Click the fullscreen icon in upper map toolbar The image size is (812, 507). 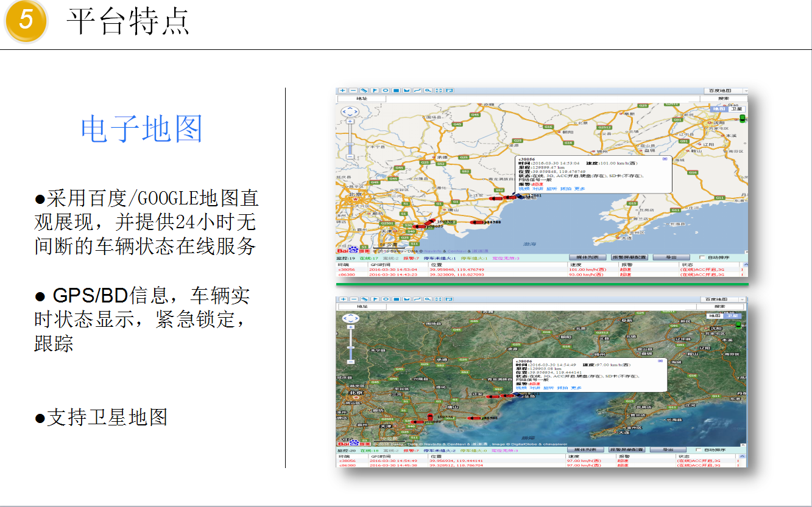[x=439, y=91]
